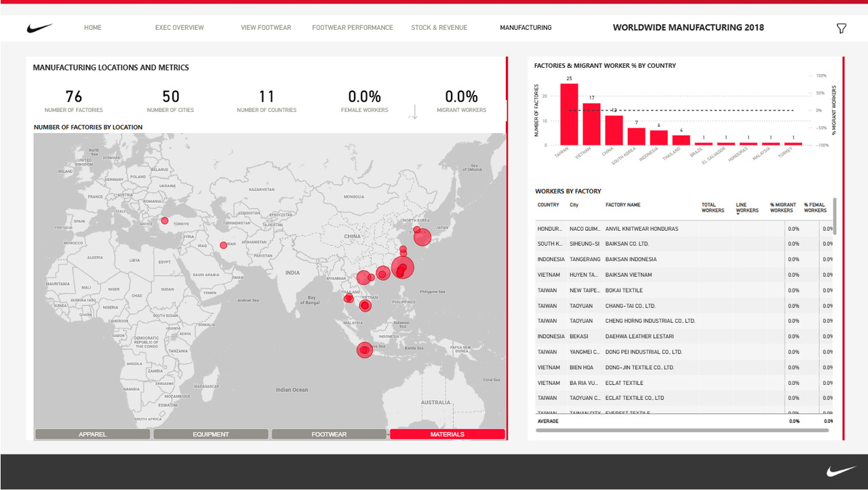Filter map by APPAREL category

92,434
